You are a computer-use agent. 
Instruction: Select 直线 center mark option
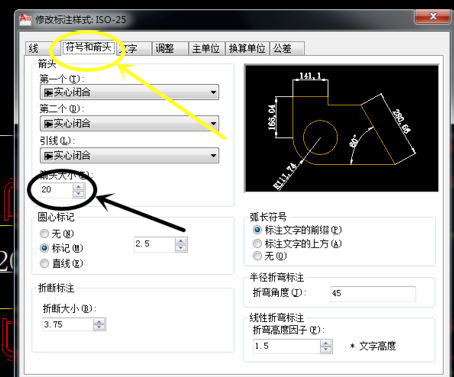pos(61,263)
